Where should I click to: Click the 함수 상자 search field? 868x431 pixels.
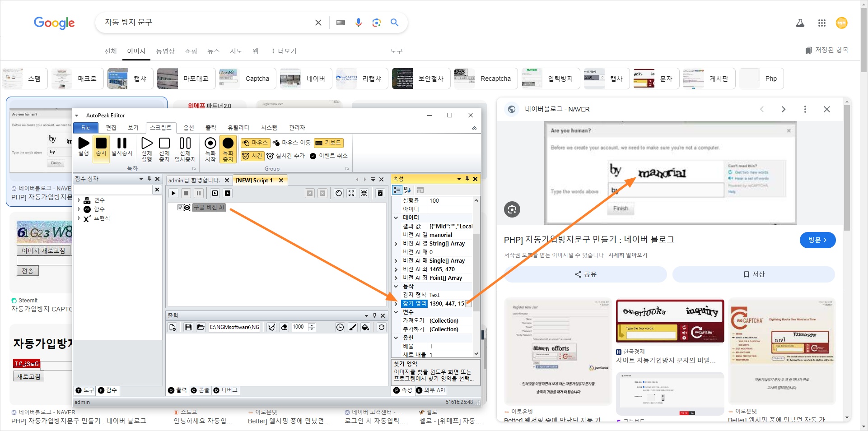(x=113, y=190)
